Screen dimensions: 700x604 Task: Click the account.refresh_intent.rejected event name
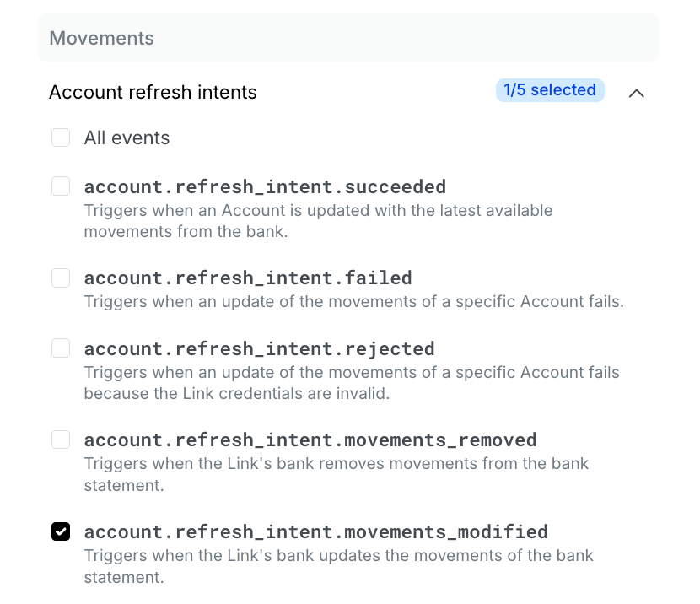pyautogui.click(x=260, y=349)
